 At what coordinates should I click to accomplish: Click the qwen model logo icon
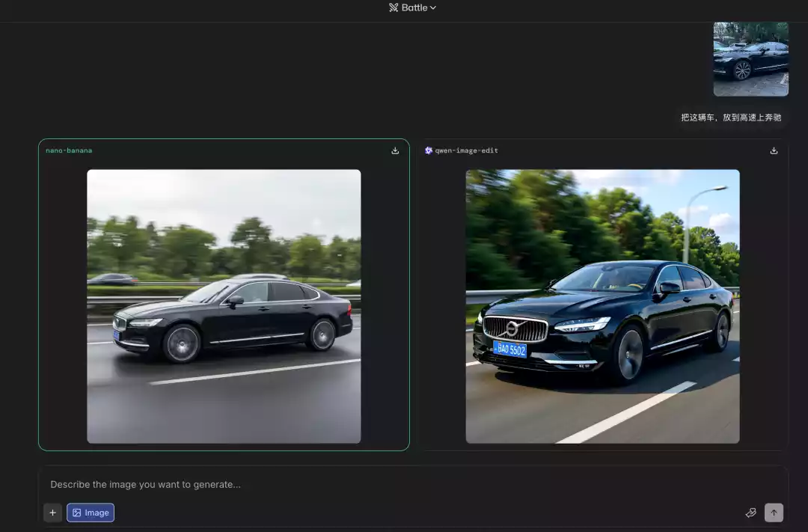click(428, 150)
